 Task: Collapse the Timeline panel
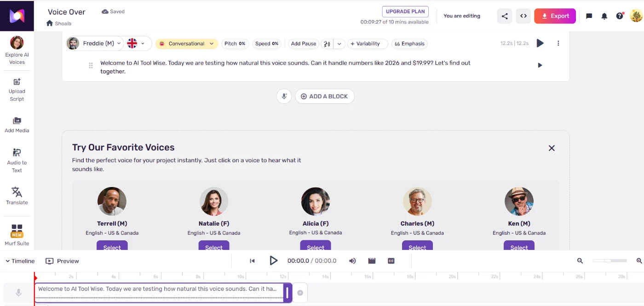coord(20,261)
